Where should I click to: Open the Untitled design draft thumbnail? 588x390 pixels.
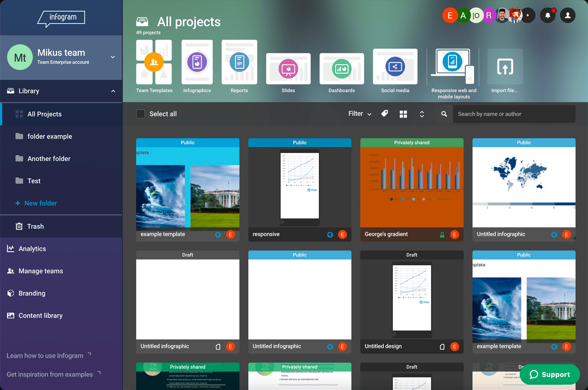(412, 300)
